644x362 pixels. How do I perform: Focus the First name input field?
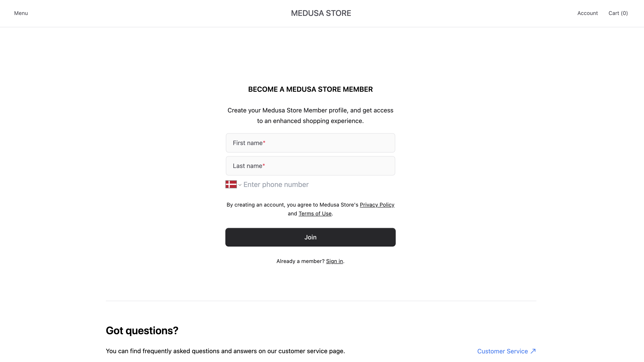coord(310,143)
